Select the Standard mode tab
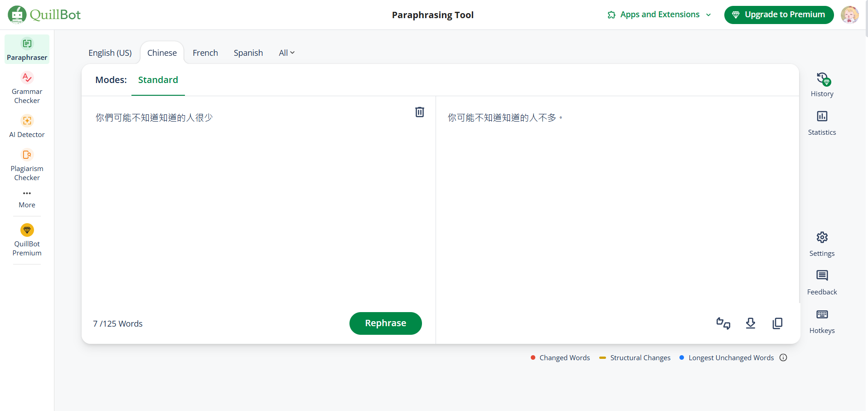Image resolution: width=868 pixels, height=411 pixels. [x=158, y=80]
